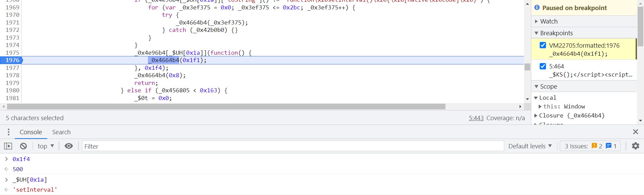
Task: Click the Coverage: n/a status text
Action: point(505,118)
